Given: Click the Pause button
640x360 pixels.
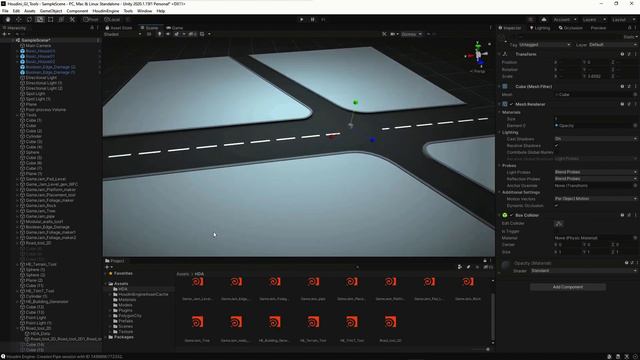Looking at the screenshot, I should (313, 19).
